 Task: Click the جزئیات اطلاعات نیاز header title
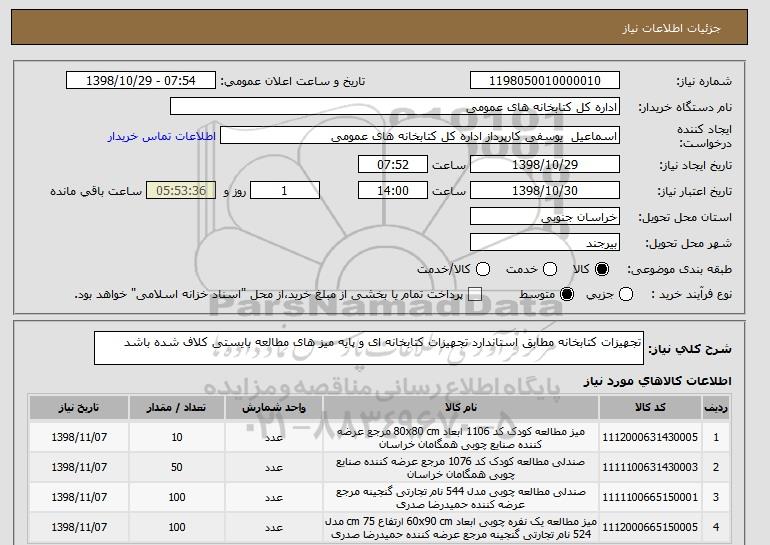pyautogui.click(x=671, y=28)
